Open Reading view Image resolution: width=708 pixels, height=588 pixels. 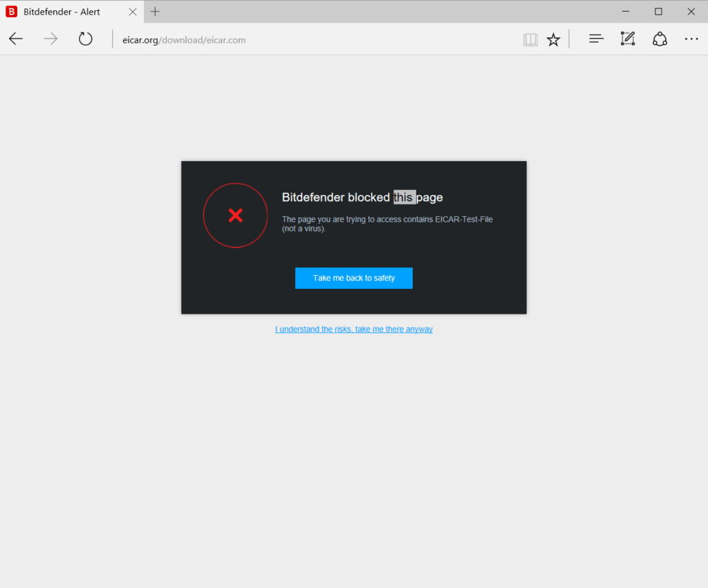pyautogui.click(x=530, y=39)
